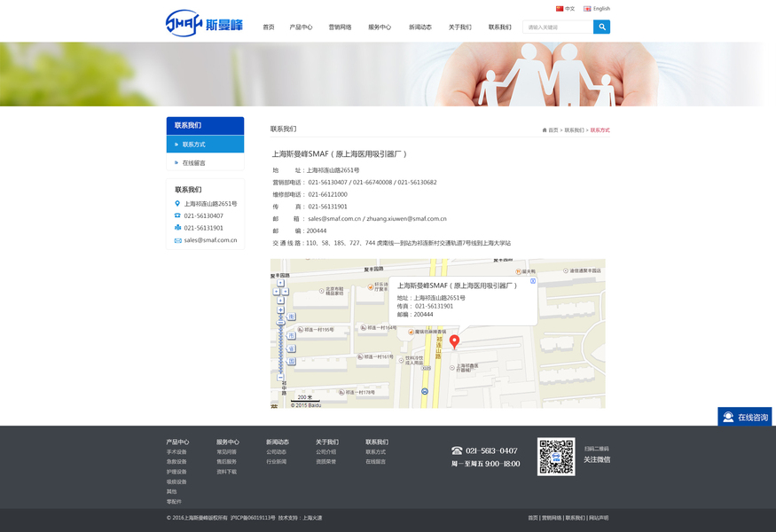Click footer link 资料下载
The image size is (776, 532).
pos(226,472)
